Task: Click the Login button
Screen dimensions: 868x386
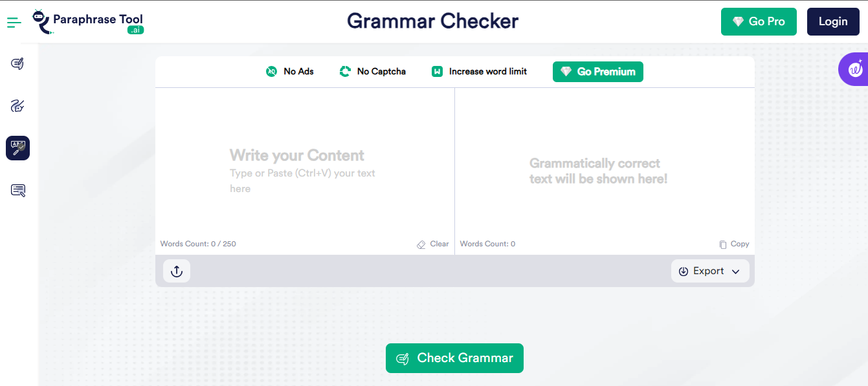Action: point(832,22)
